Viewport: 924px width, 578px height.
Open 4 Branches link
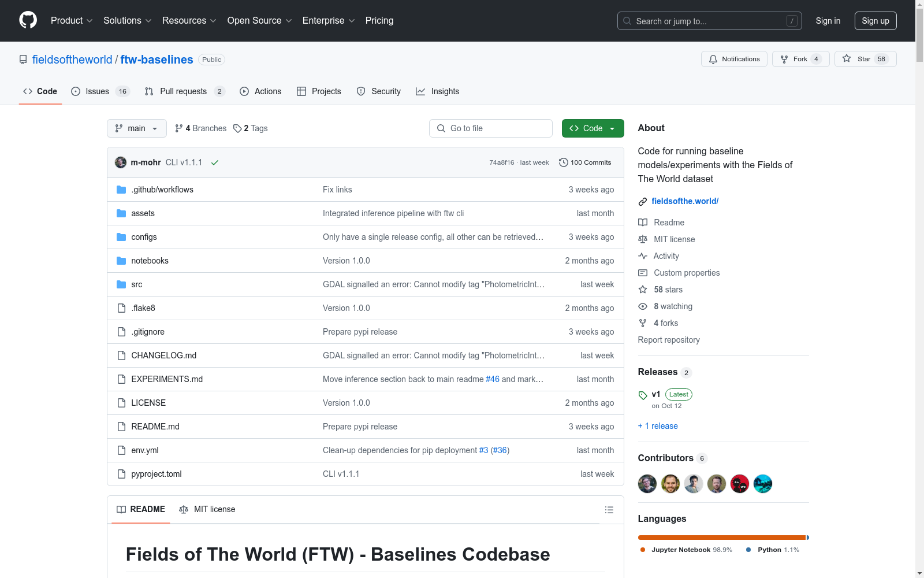(200, 128)
